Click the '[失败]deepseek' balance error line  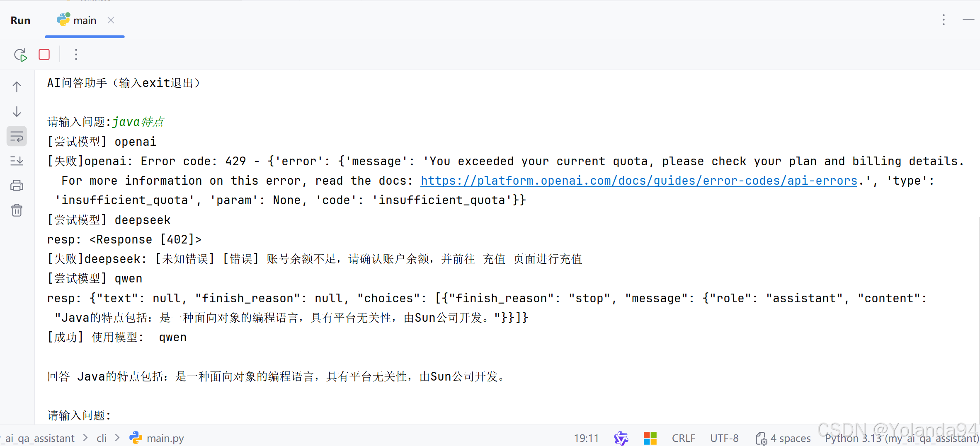coord(315,259)
